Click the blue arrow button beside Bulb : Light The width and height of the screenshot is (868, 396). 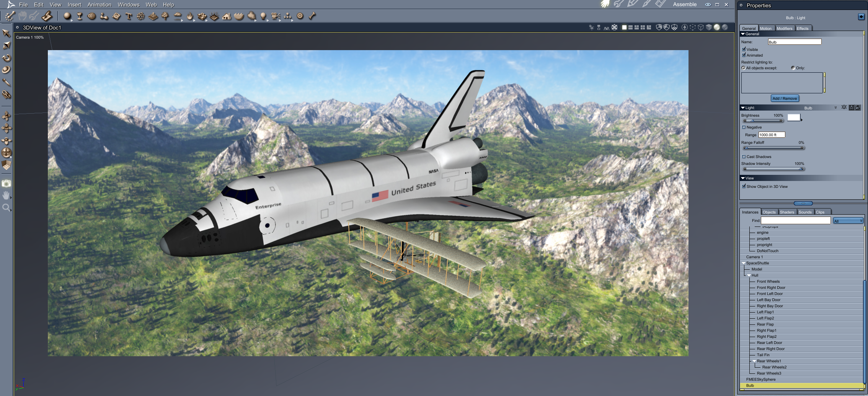861,17
